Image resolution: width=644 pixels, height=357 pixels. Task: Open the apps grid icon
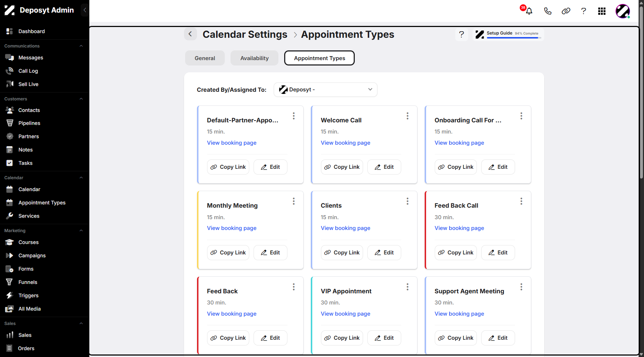point(602,11)
